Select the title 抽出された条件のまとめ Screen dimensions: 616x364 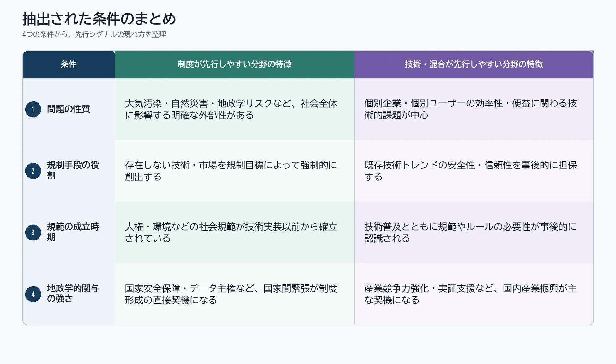coord(99,19)
